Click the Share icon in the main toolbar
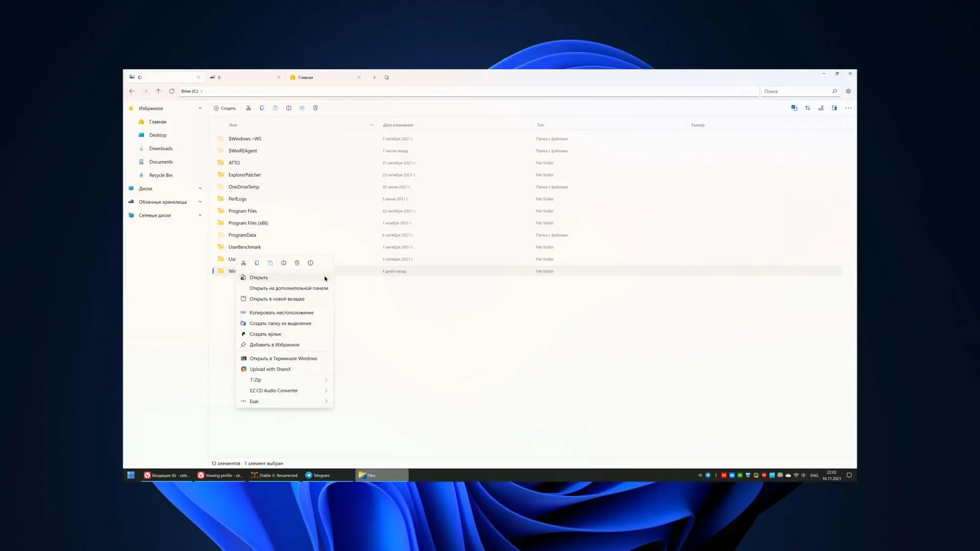 pyautogui.click(x=302, y=108)
